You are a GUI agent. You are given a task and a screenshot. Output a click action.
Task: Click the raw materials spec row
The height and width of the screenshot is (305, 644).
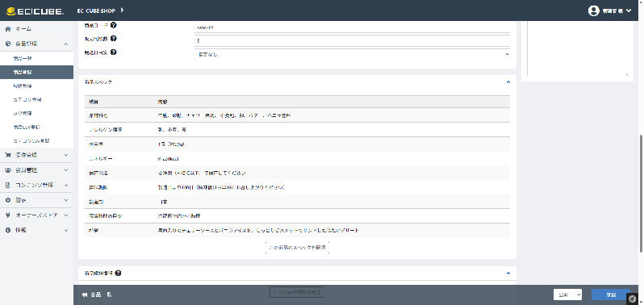[297, 115]
